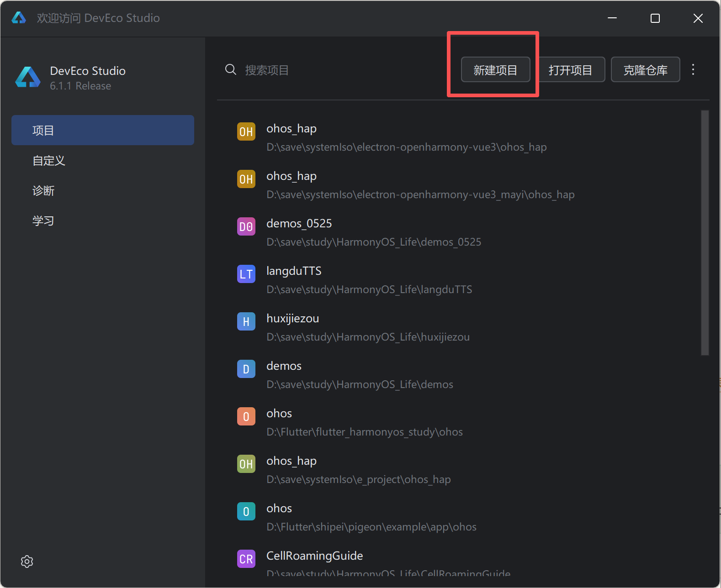Click the OH icon for electron-openharmony-vue3_mayi ohos_hap
This screenshot has width=721, height=588.
[x=246, y=179]
